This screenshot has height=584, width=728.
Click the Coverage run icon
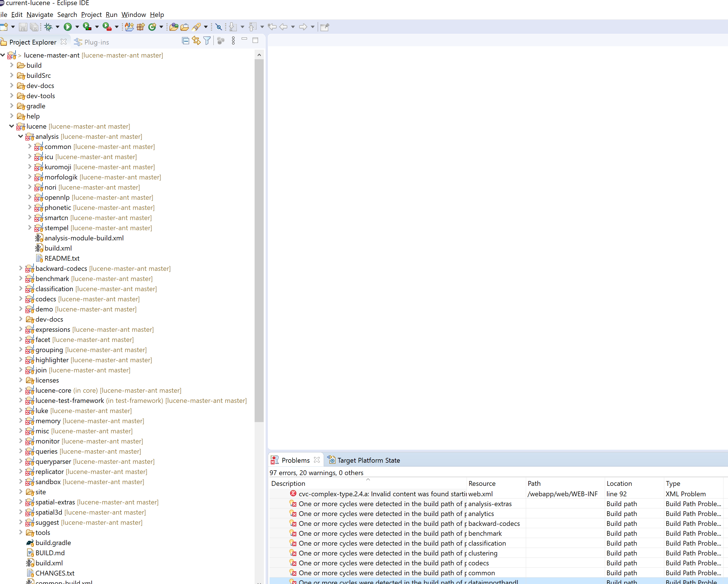(x=87, y=27)
